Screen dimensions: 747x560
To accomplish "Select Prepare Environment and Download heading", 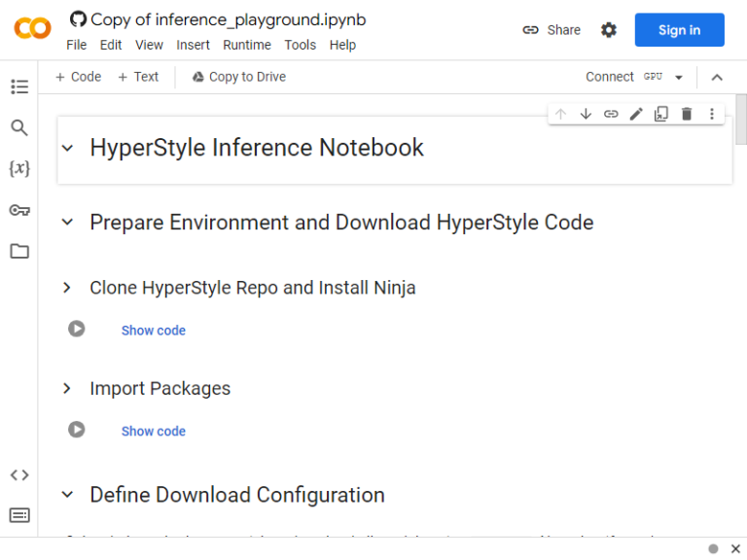I will (341, 223).
